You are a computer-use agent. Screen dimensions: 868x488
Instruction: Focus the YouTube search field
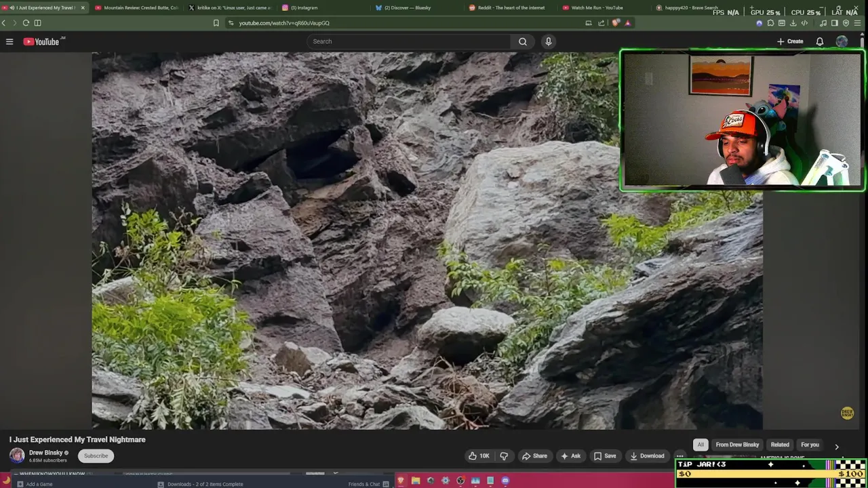point(409,41)
